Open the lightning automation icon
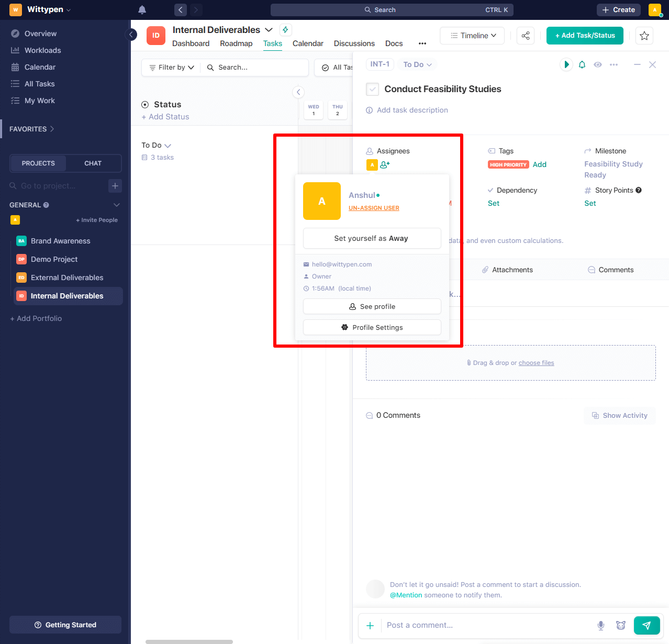669x644 pixels. (x=285, y=30)
